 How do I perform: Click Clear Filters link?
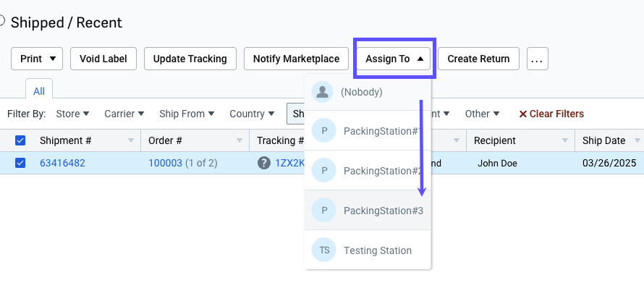551,114
